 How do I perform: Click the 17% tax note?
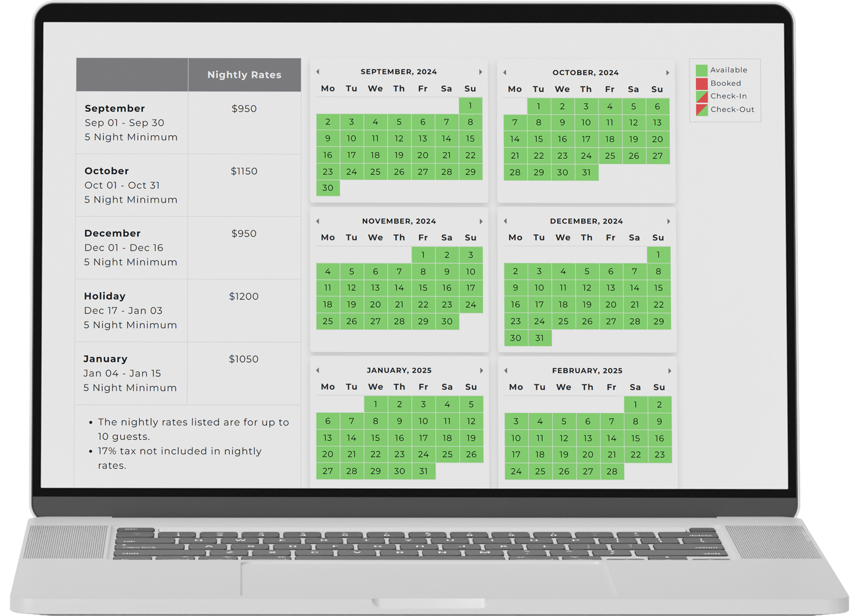[180, 458]
